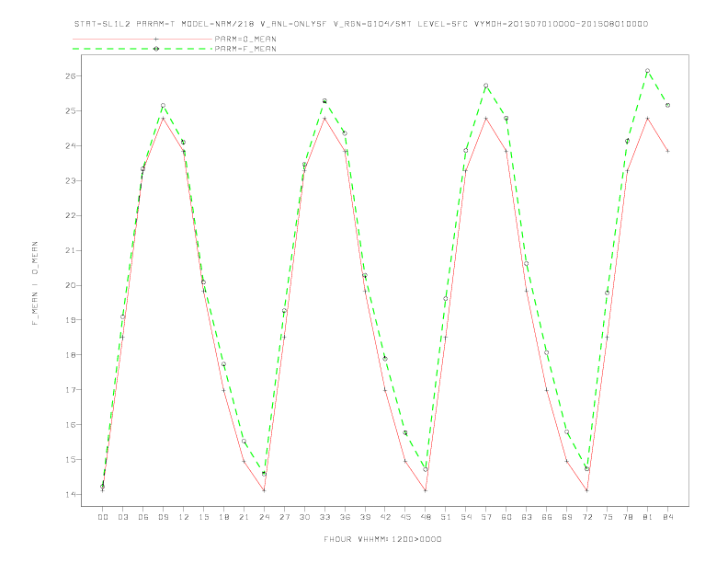Select the x-axis forecast hour label 21

[x=244, y=517]
